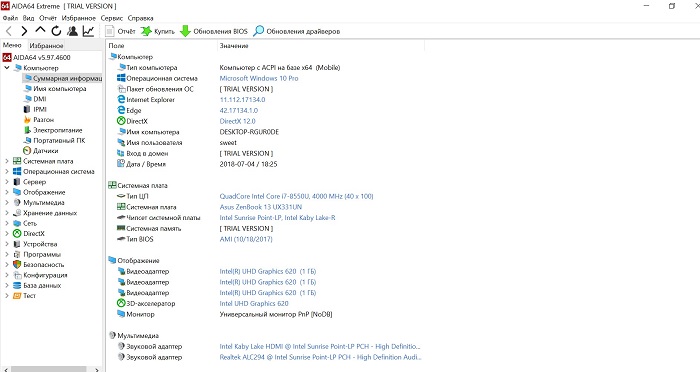This screenshot has width=700, height=372.
Task: Open the user icon in the toolbar
Action: 72,31
